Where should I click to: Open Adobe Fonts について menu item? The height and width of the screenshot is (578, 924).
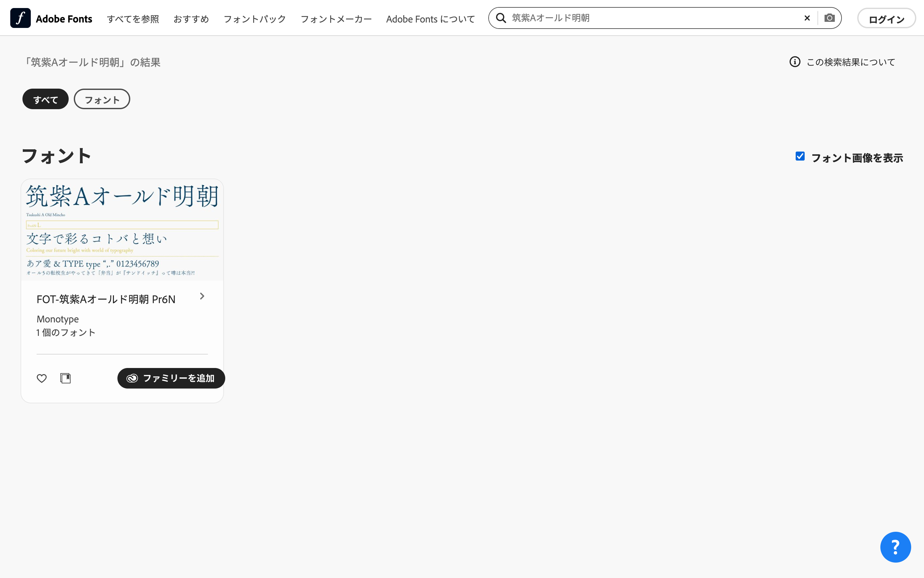[430, 19]
